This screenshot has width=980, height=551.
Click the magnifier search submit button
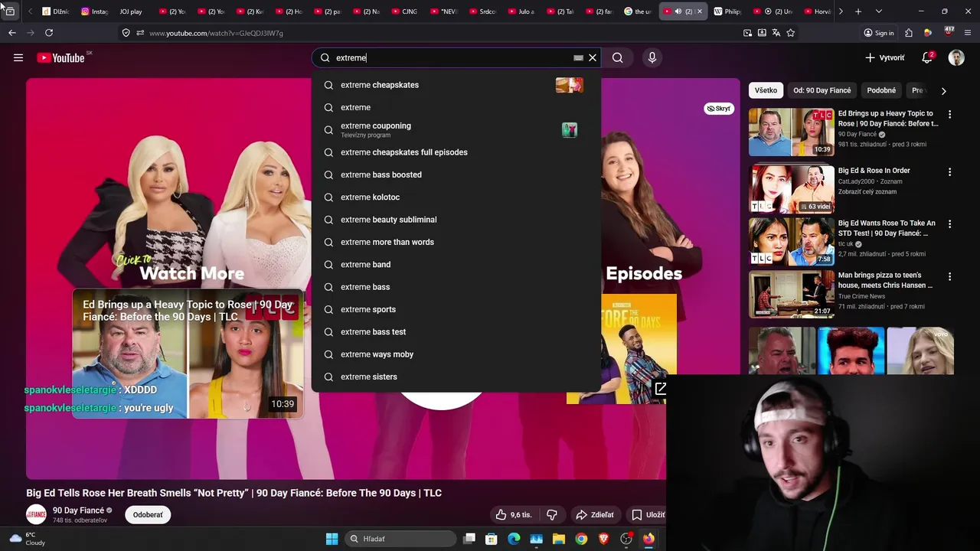pos(618,57)
